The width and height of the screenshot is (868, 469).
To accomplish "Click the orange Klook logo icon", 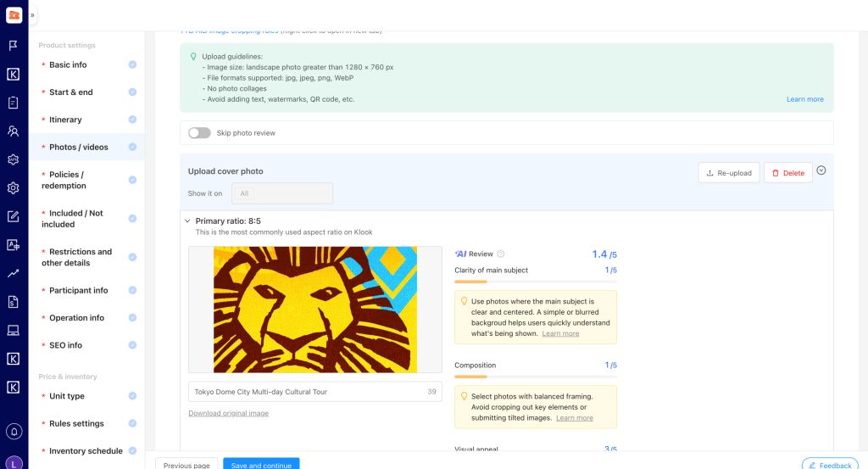I will tap(14, 14).
